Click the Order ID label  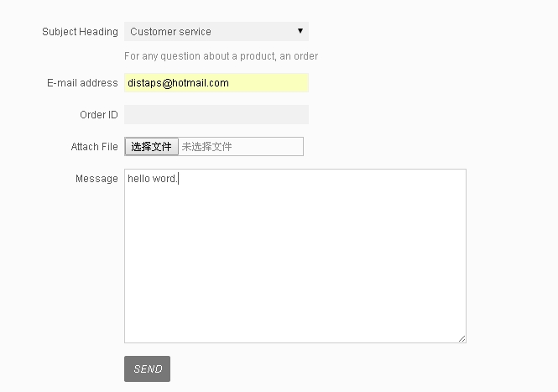tap(99, 115)
